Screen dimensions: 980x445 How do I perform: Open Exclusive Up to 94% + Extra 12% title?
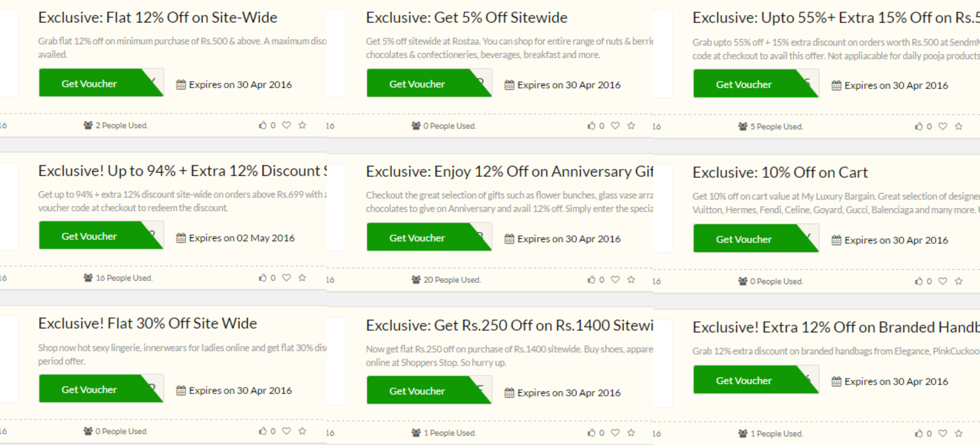[183, 171]
